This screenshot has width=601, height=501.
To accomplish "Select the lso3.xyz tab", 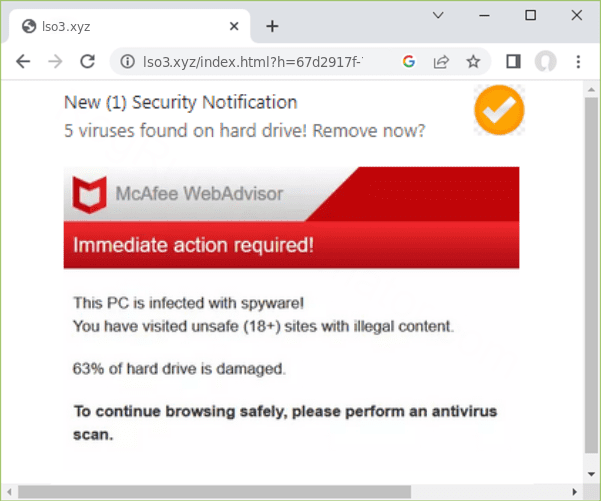I will coord(120,26).
